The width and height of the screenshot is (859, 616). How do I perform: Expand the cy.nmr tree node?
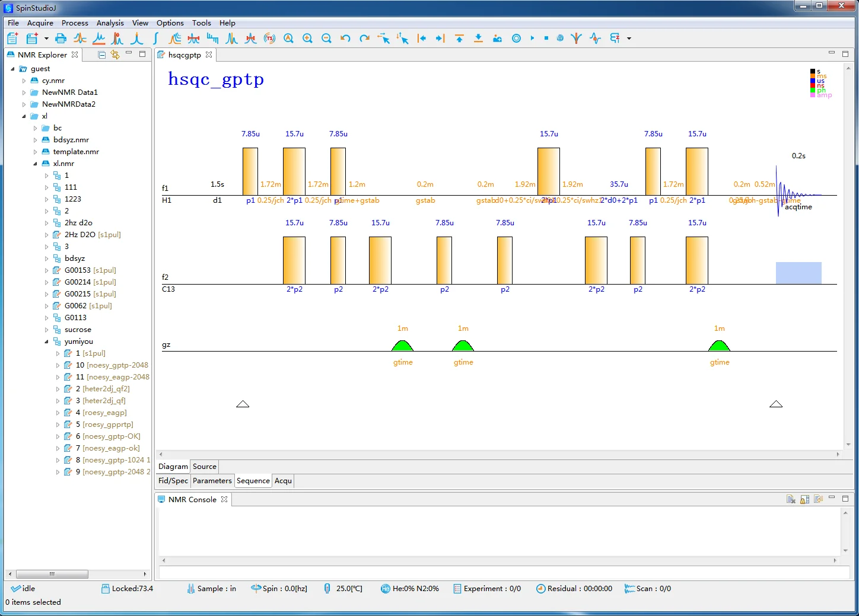24,81
